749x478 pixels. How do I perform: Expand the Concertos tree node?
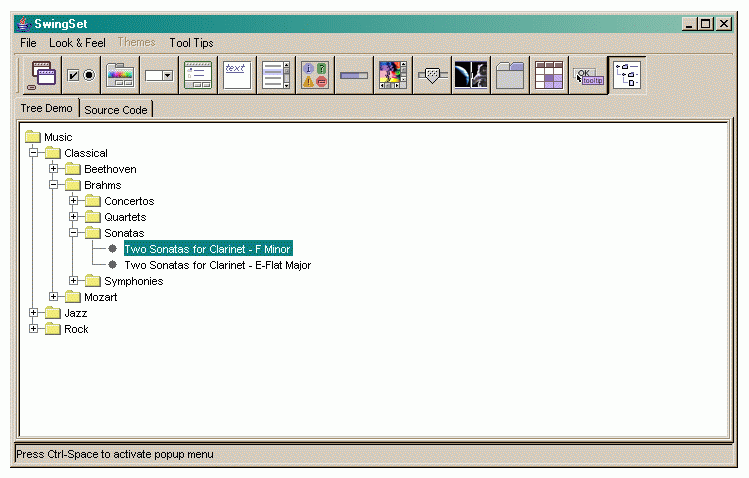(x=74, y=201)
